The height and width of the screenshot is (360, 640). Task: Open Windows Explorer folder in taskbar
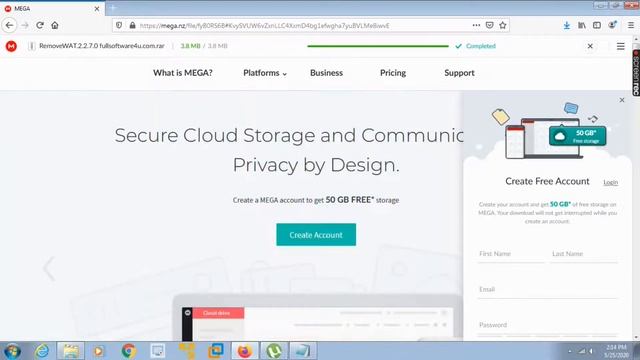point(71,351)
